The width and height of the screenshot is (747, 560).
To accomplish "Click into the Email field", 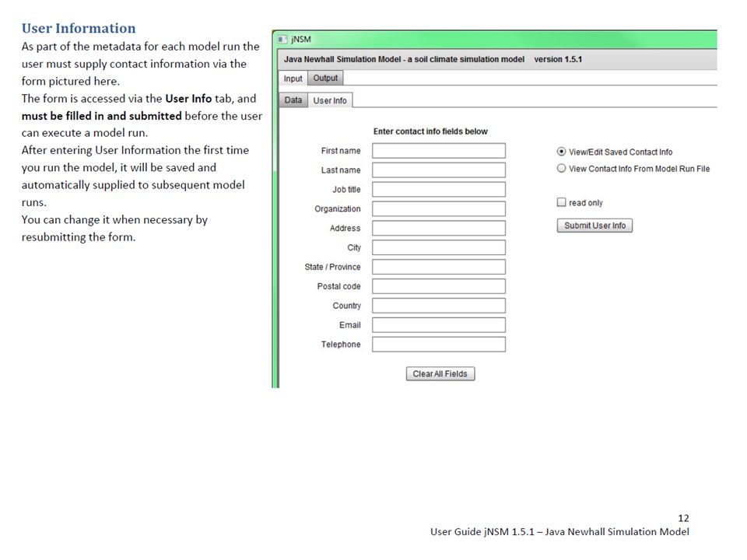I will click(439, 325).
